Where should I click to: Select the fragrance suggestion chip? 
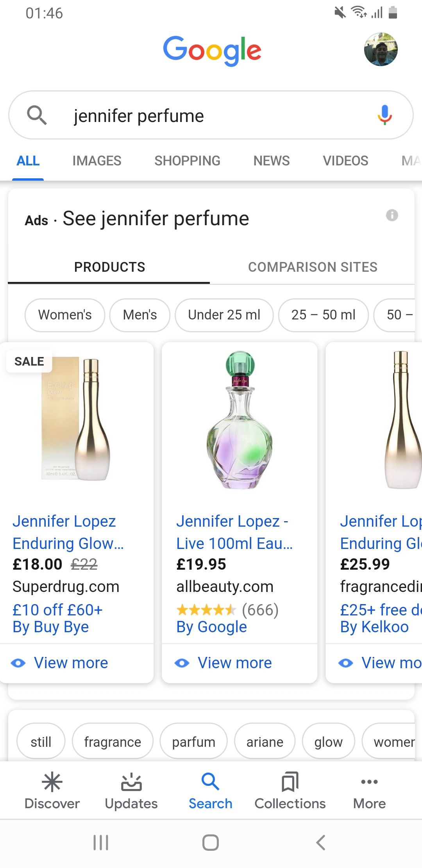coord(113,742)
